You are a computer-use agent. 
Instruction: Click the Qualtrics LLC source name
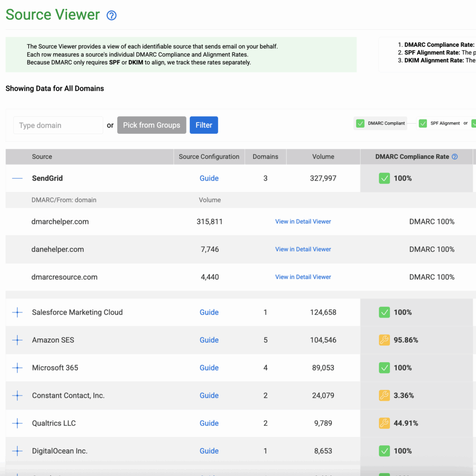click(x=54, y=423)
